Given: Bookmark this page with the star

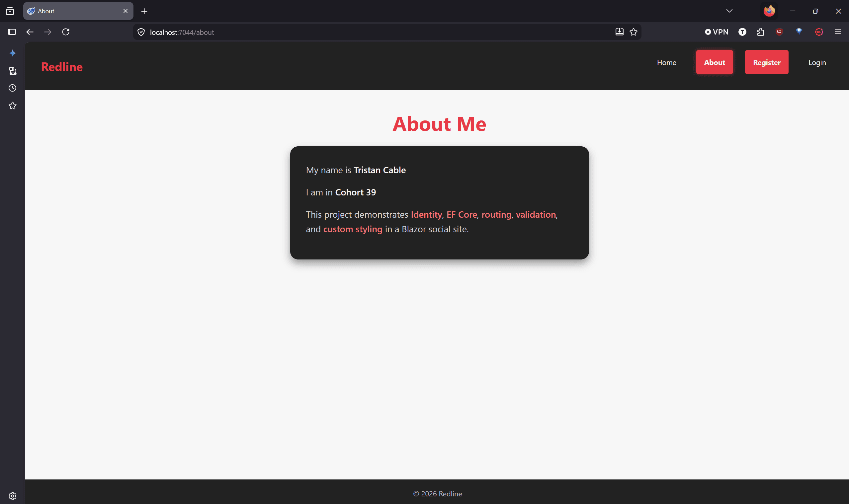Looking at the screenshot, I should point(634,32).
